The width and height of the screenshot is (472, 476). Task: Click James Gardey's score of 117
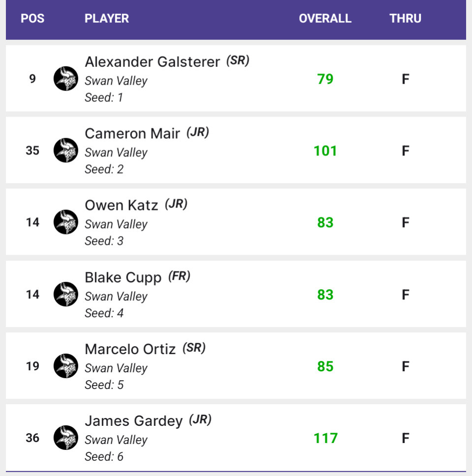pos(325,438)
